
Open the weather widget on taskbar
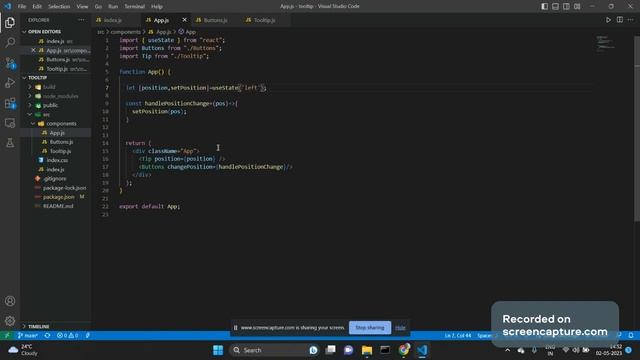click(x=24, y=350)
